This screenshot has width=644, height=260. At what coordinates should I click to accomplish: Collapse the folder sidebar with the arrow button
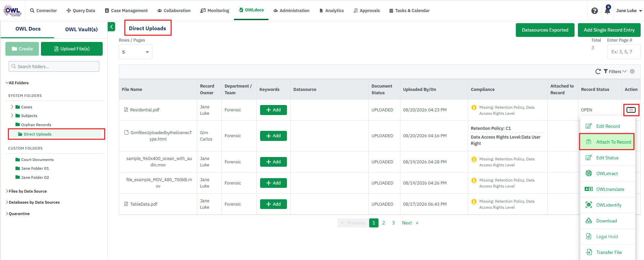111,27
